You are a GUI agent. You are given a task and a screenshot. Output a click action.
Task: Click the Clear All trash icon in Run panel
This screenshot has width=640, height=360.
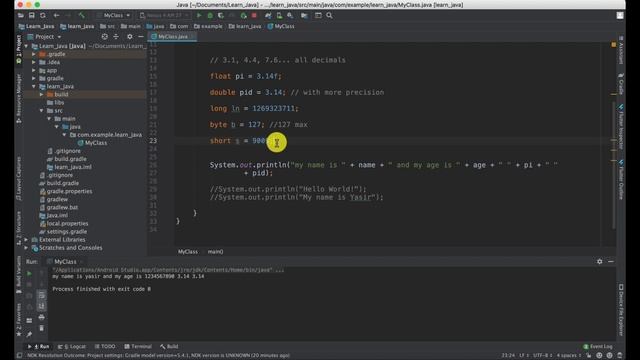coord(41,328)
